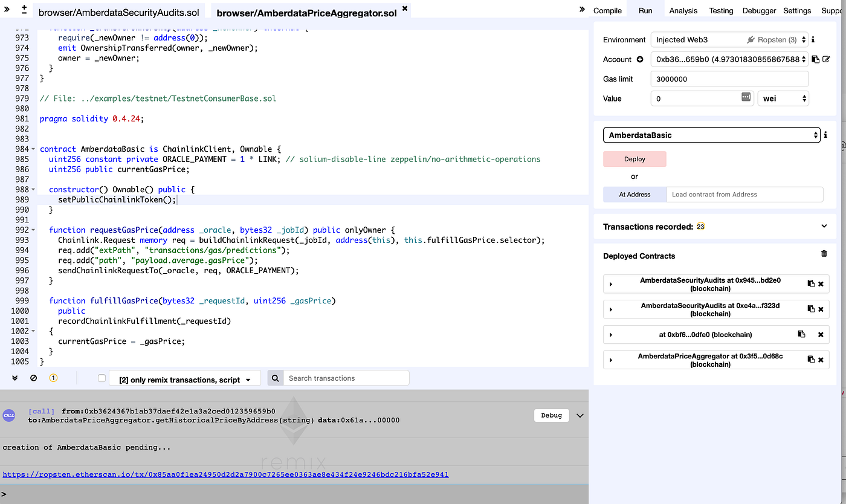Copy address of AmberdataPriceAggregator at 0x3f5...0d68c

[811, 360]
